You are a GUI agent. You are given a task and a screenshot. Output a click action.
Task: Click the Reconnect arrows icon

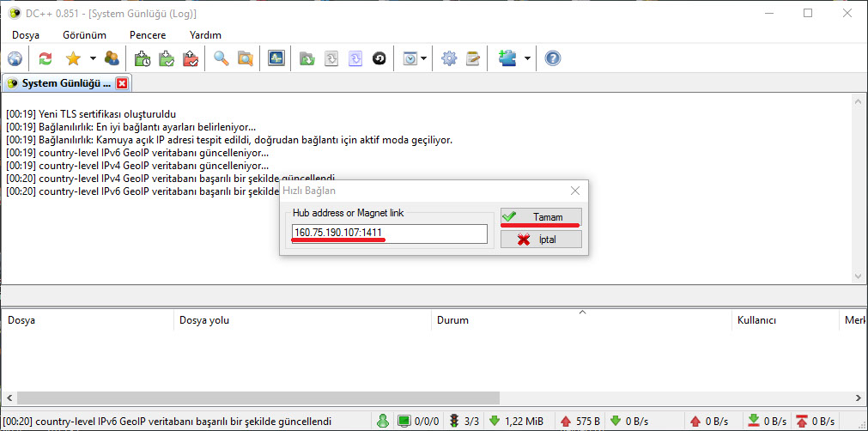coord(46,58)
